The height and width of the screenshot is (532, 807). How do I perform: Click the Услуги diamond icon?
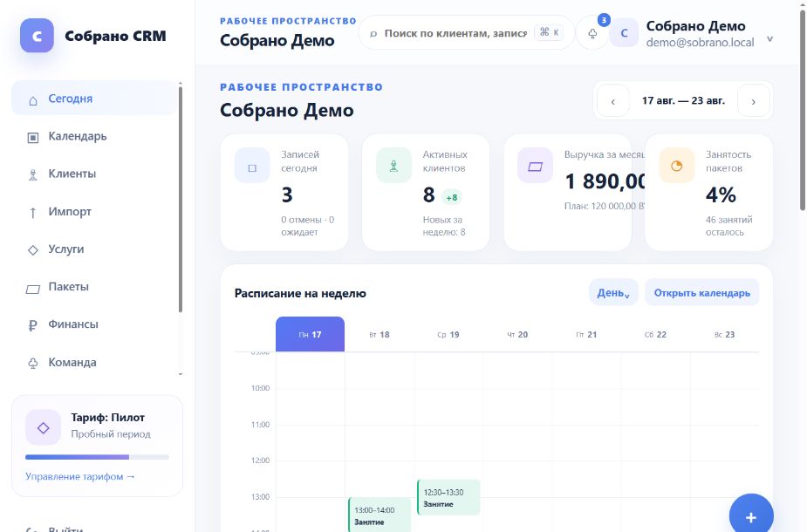click(x=32, y=250)
